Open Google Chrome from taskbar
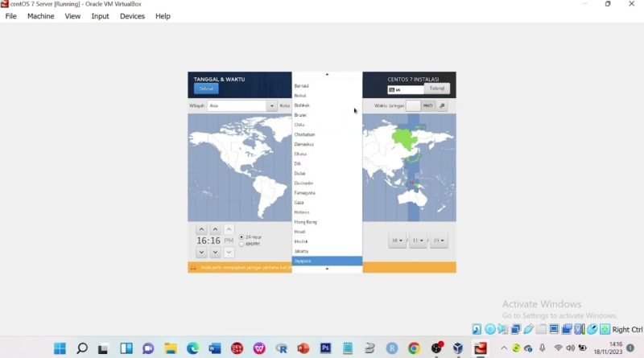This screenshot has height=358, width=644. tap(414, 348)
